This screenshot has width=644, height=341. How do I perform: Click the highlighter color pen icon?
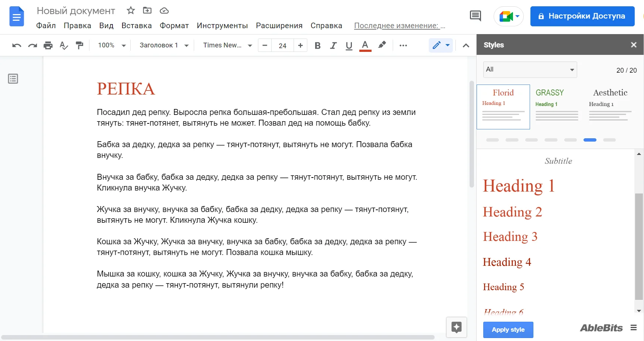[382, 45]
